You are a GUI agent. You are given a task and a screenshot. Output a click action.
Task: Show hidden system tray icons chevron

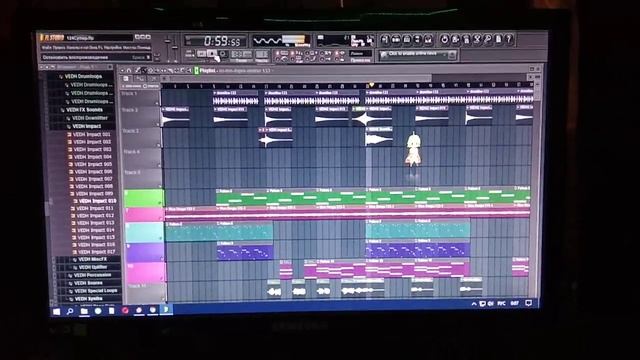tap(474, 304)
